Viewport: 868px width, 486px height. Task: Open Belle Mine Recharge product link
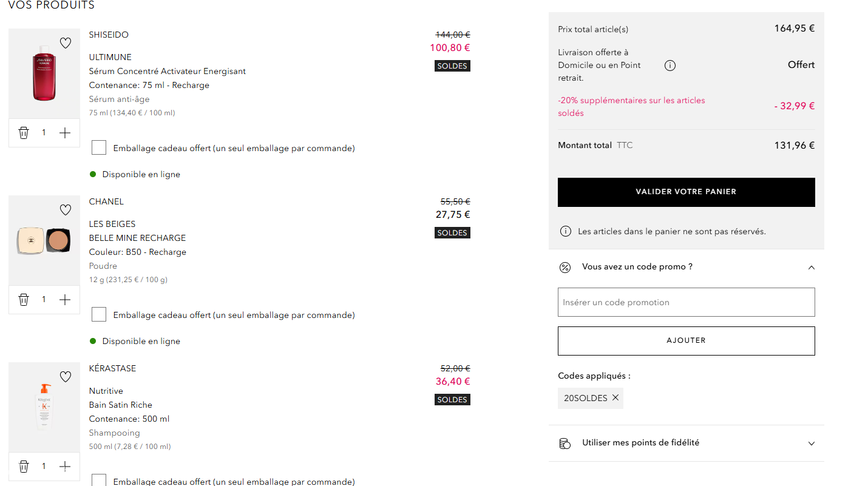point(137,238)
